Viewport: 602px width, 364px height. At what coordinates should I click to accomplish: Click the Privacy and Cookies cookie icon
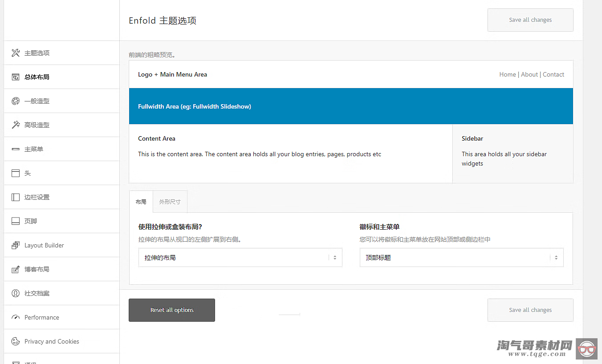(16, 341)
